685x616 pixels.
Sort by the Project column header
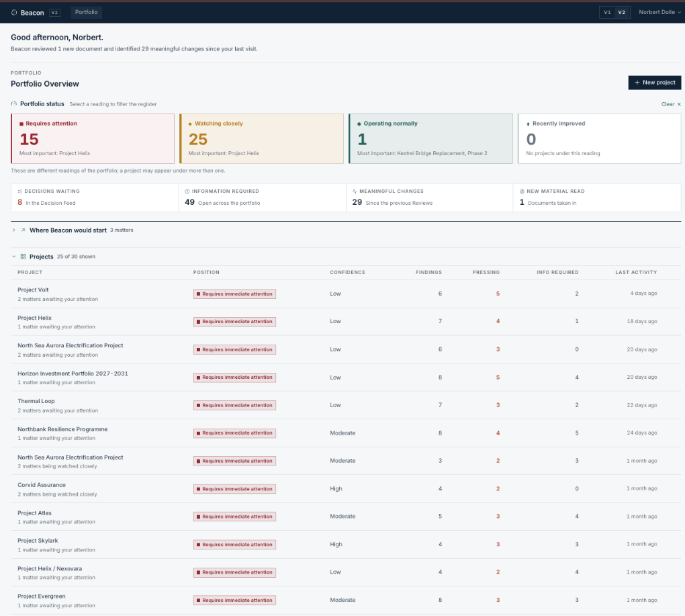[30, 273]
